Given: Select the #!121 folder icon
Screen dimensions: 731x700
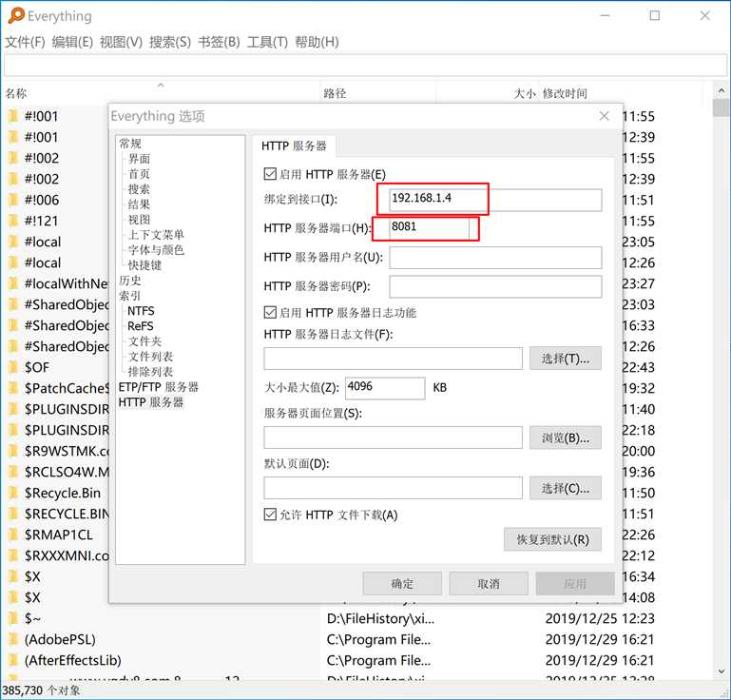Looking at the screenshot, I should point(13,221).
